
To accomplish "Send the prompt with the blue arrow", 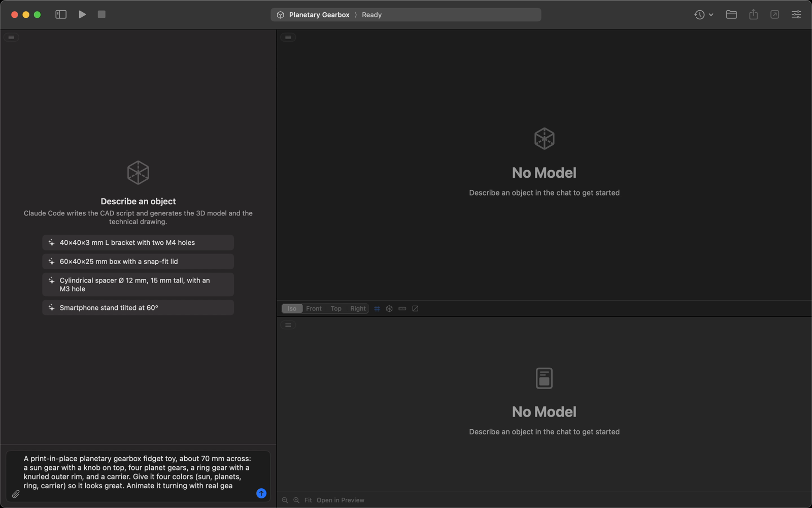I will pos(261,493).
